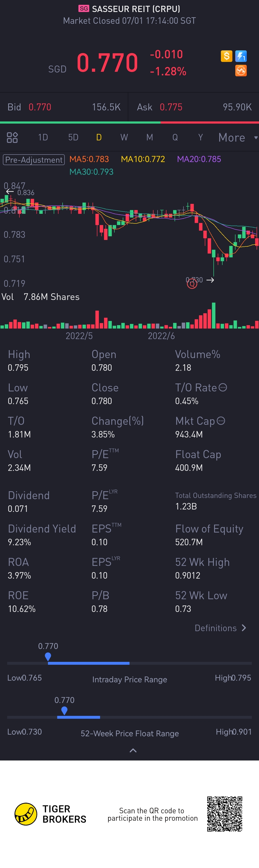The height and width of the screenshot is (868, 259).
Task: Collapse the stock details panel with the up chevron
Action: click(x=133, y=750)
